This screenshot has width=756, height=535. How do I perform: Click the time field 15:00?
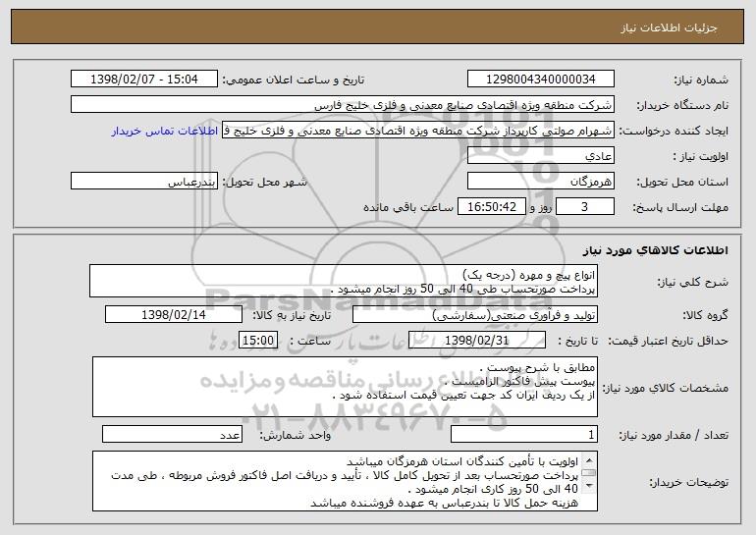point(258,341)
